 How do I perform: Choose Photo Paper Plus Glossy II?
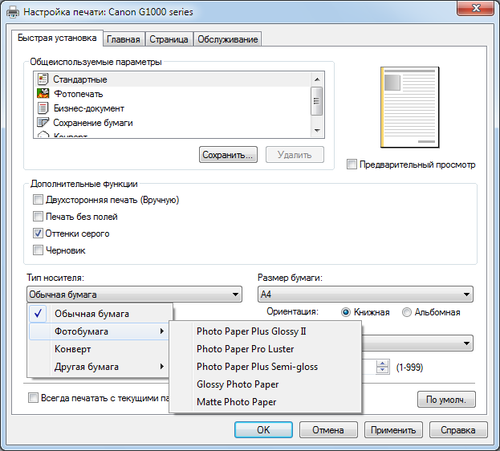pyautogui.click(x=251, y=331)
